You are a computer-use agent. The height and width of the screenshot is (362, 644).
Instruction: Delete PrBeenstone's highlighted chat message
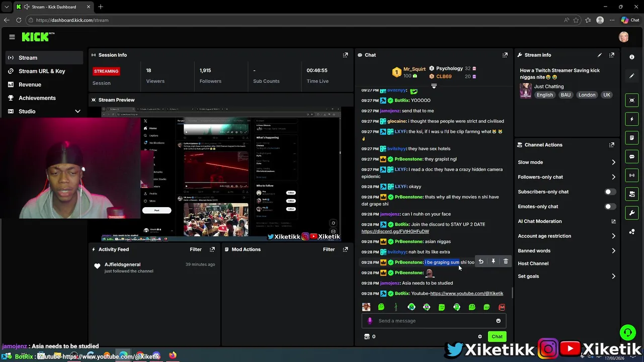[506, 261]
